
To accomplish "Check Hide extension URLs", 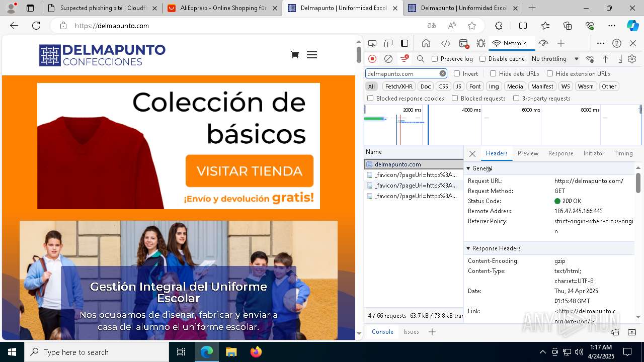I will click(x=550, y=73).
